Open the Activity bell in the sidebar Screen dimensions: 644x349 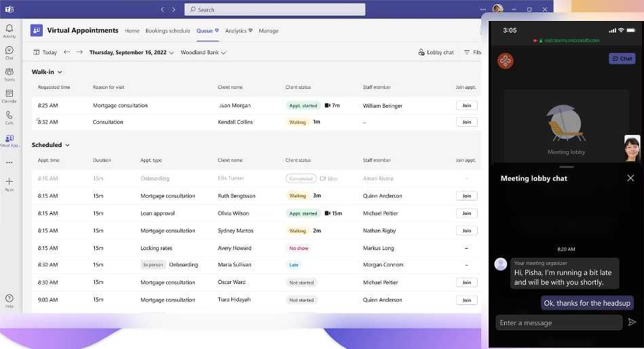9,30
